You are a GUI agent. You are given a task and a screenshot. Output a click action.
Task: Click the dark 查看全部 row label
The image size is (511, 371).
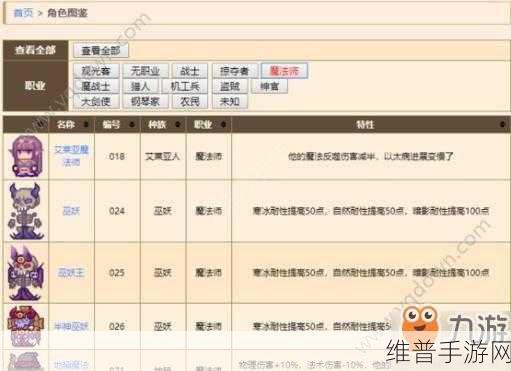(x=35, y=50)
